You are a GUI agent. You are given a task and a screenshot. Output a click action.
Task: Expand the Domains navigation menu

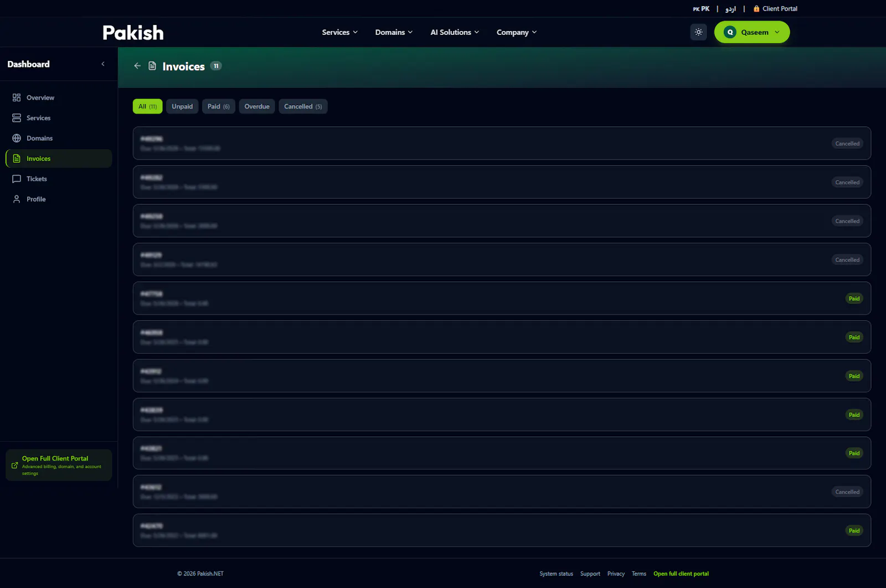click(394, 32)
